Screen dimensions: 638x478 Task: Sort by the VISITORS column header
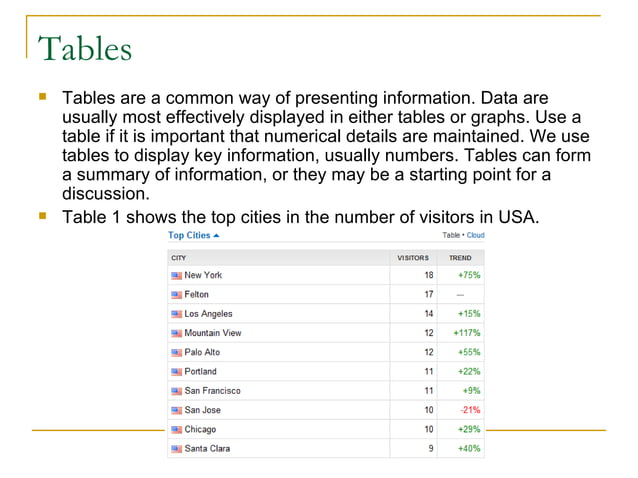point(413,257)
